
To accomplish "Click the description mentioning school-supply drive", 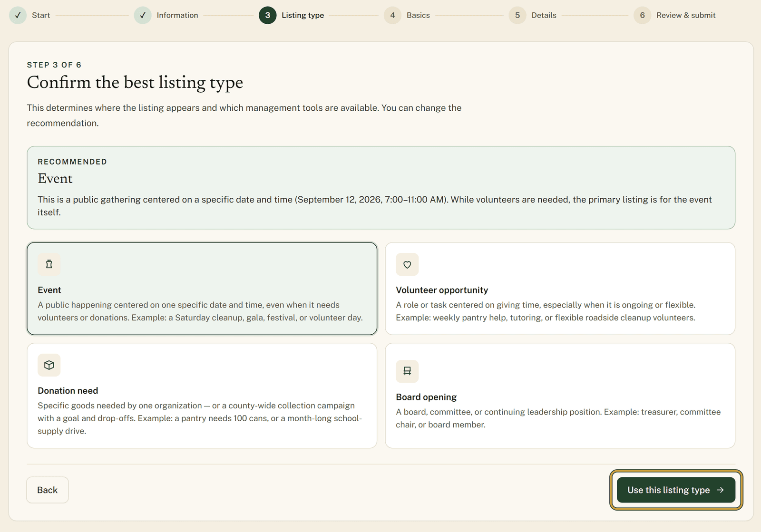I will (200, 418).
